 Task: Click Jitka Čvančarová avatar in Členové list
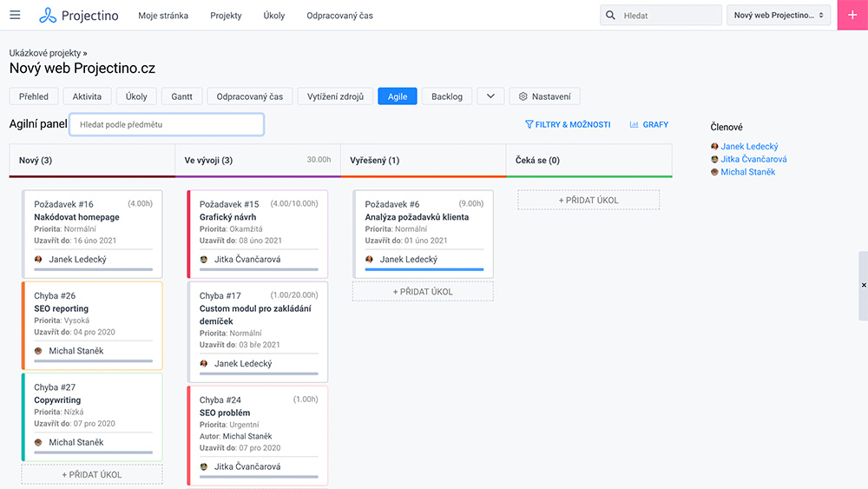(x=714, y=160)
